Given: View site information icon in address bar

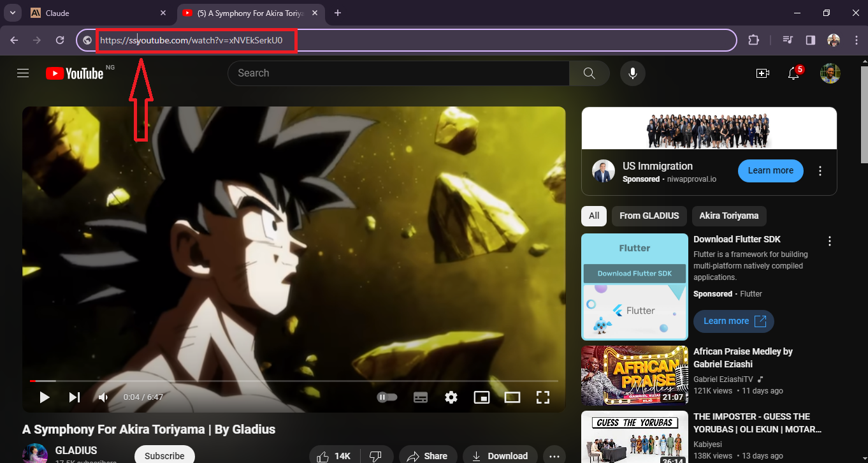Looking at the screenshot, I should (88, 40).
